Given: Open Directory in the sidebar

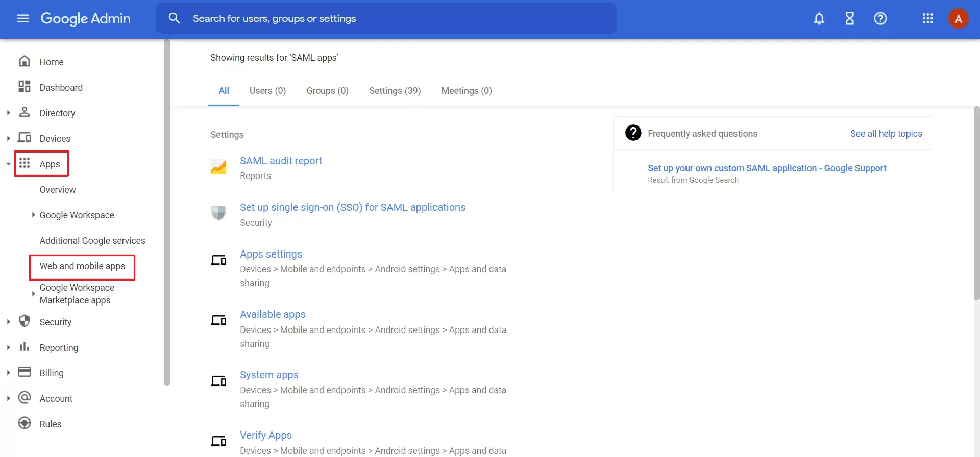Looking at the screenshot, I should 57,113.
